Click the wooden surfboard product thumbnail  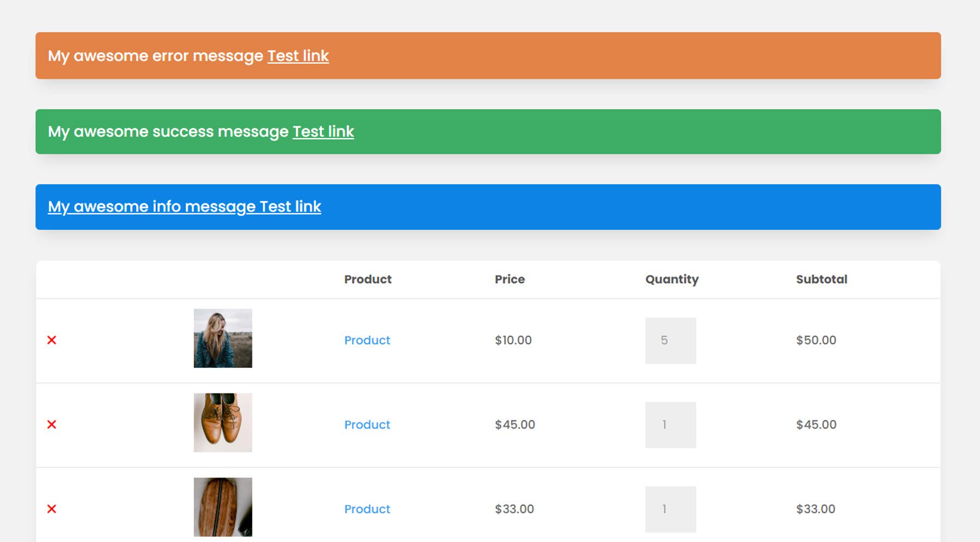[x=223, y=507]
